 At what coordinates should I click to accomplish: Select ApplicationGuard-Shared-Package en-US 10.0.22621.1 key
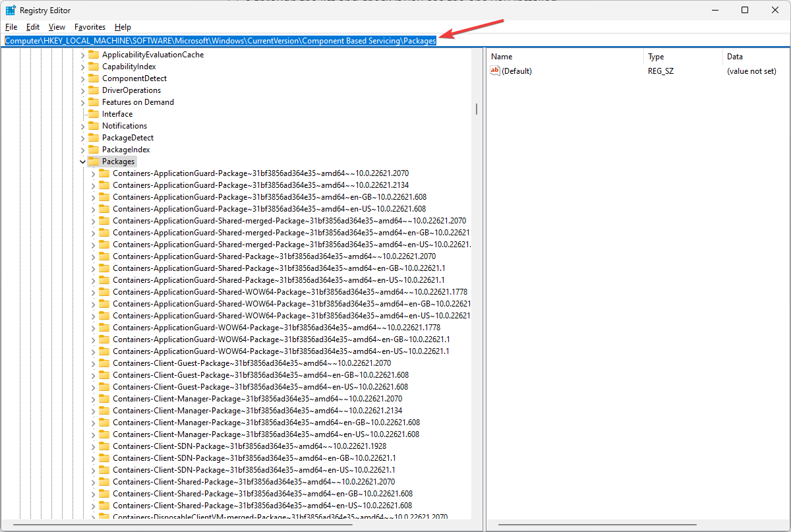(279, 280)
